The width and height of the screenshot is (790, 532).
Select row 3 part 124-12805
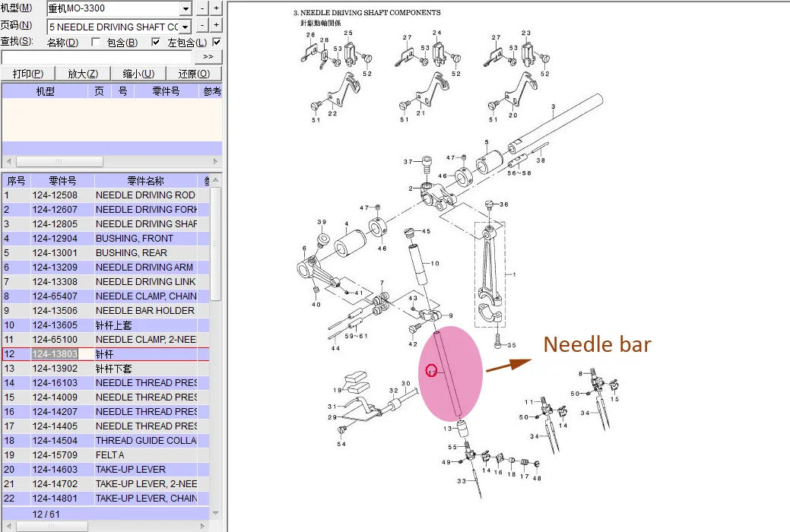pyautogui.click(x=106, y=223)
